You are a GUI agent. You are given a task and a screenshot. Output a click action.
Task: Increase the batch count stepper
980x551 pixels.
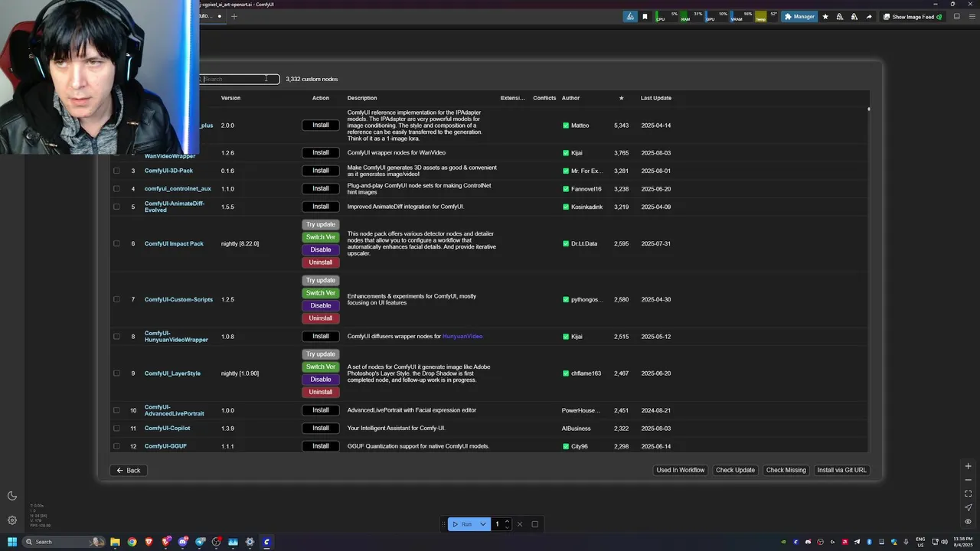(507, 522)
